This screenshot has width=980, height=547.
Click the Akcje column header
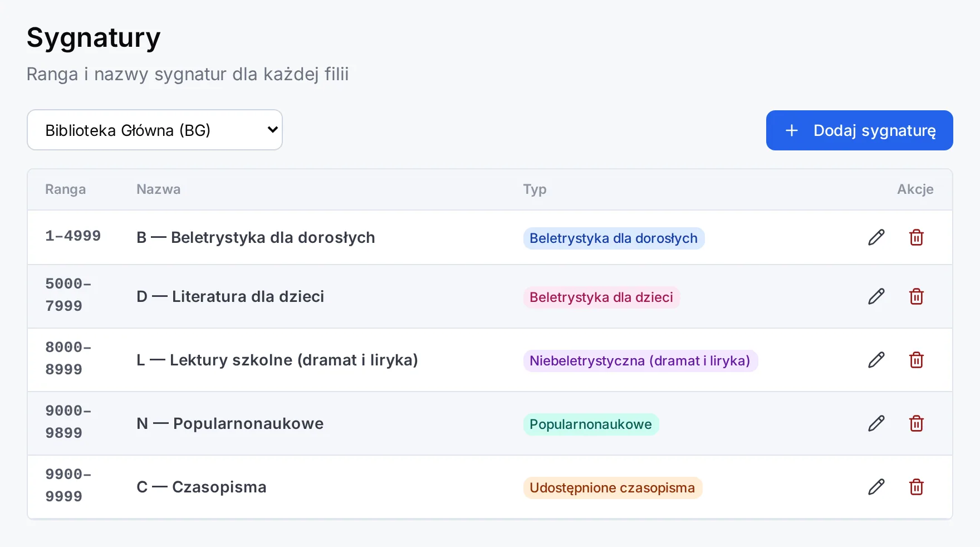click(x=915, y=189)
